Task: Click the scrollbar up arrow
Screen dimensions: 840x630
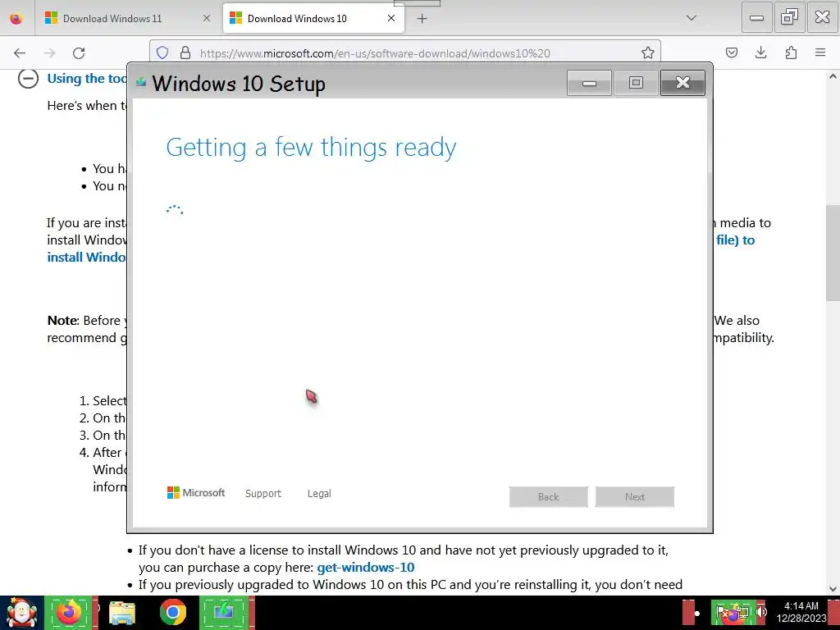Action: pos(833,76)
